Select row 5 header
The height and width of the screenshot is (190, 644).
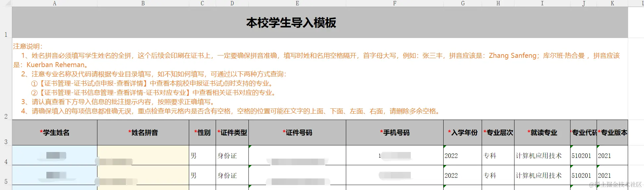pos(6,175)
